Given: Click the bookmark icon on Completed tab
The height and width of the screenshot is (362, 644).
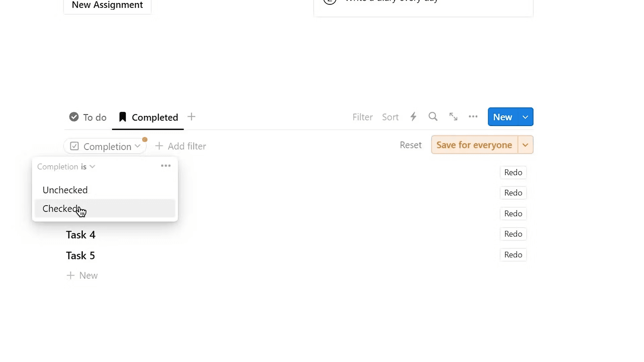Looking at the screenshot, I should point(122,117).
